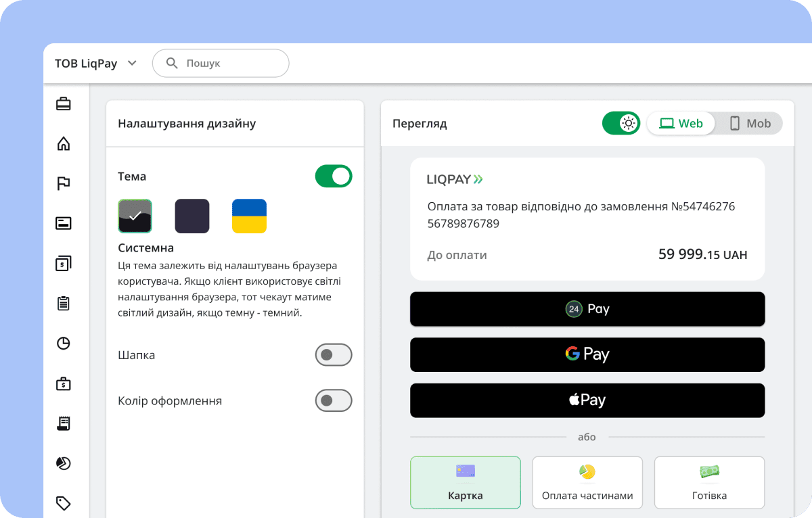Enable the Шапка toggle
This screenshot has width=812, height=518.
click(x=334, y=355)
